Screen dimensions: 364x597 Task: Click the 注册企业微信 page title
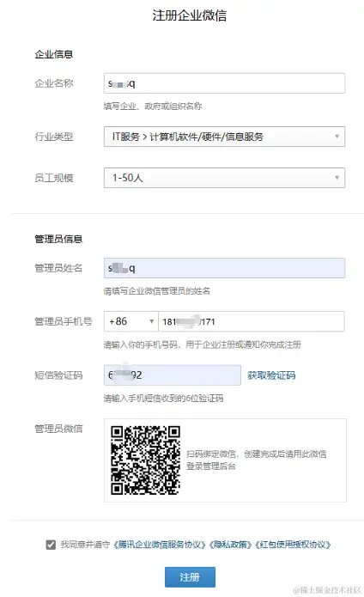coord(190,15)
